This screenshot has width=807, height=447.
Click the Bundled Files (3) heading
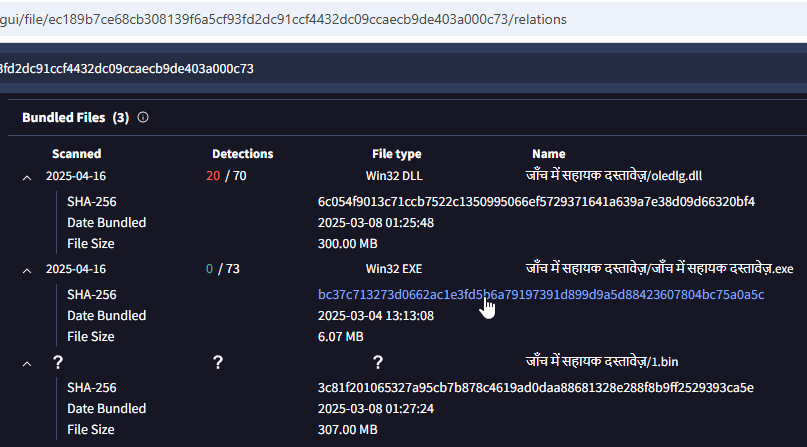76,117
